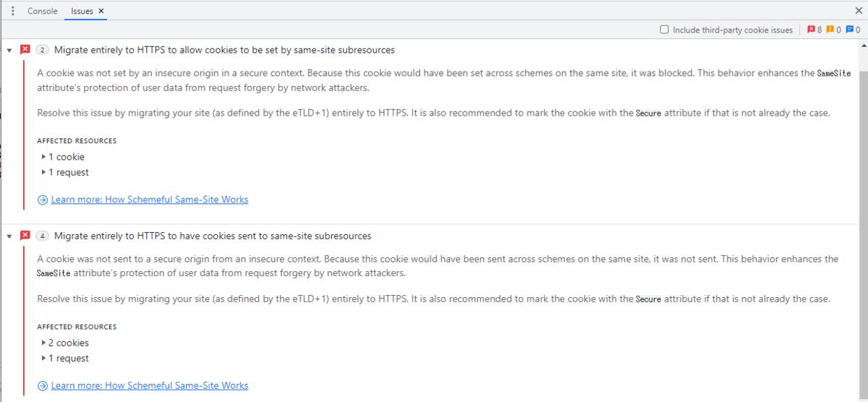Close the DevTools drawer panel
Viewport: 868px width, 402px height.
pyautogui.click(x=858, y=11)
